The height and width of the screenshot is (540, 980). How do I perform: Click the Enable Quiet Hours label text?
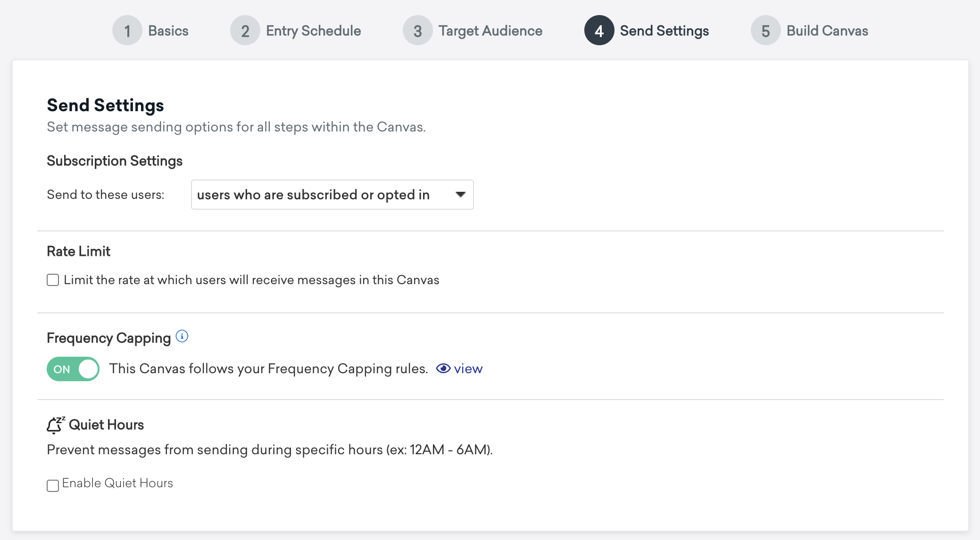coord(117,483)
